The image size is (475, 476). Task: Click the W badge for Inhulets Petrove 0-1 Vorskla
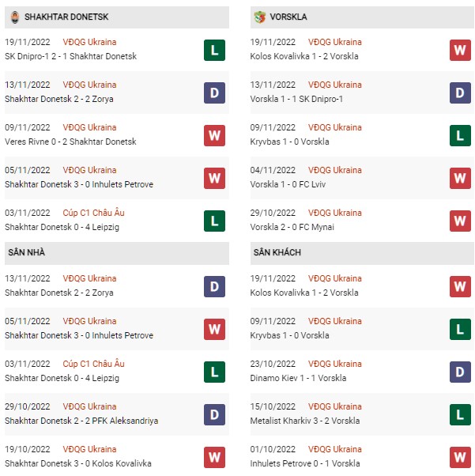[460, 457]
